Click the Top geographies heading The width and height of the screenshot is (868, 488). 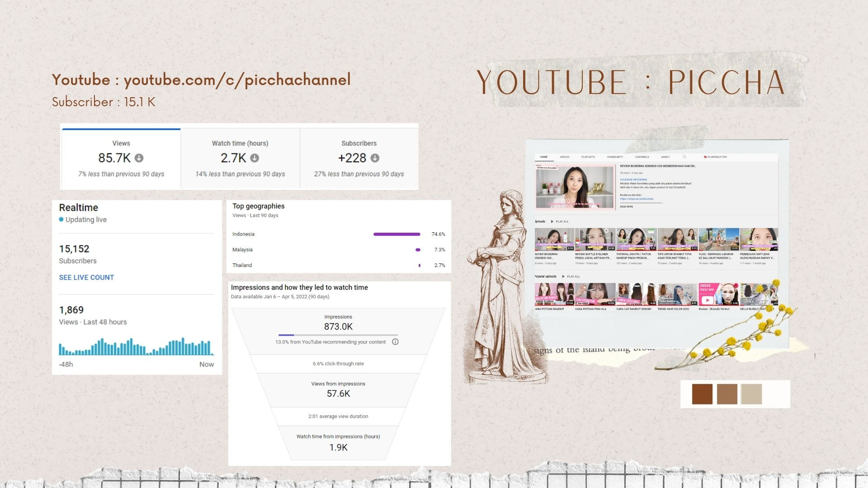[x=258, y=206]
